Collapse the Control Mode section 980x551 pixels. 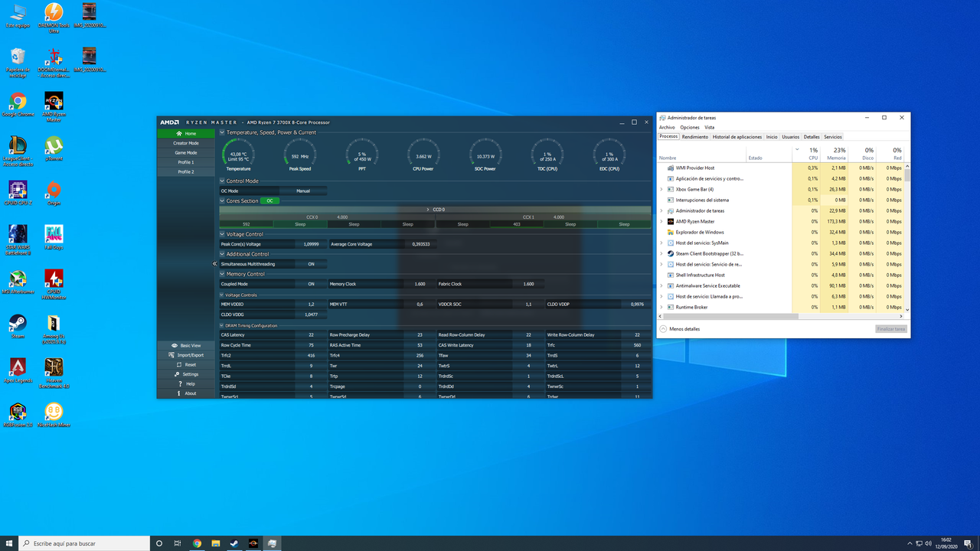223,181
